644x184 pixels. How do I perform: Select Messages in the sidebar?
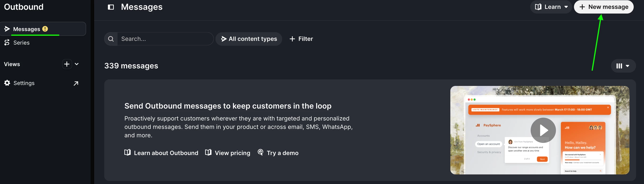pyautogui.click(x=26, y=29)
